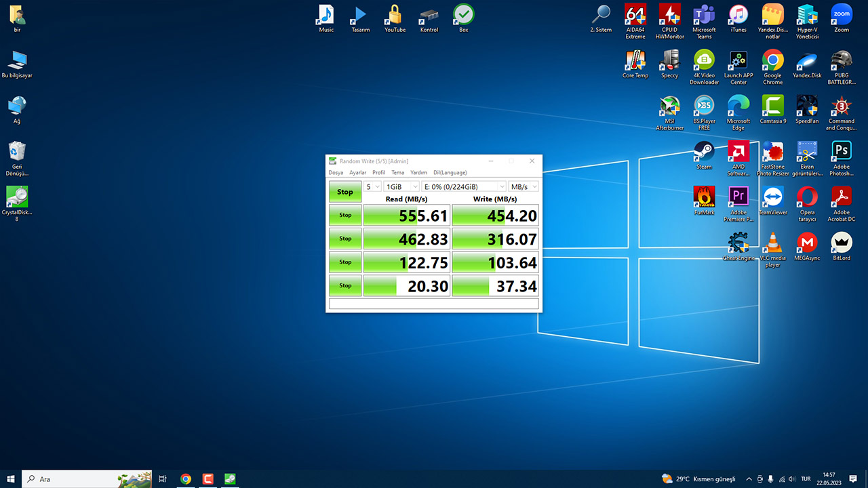Image resolution: width=868 pixels, height=488 pixels.
Task: Open the test count dropdown showing 5
Action: coord(373,187)
